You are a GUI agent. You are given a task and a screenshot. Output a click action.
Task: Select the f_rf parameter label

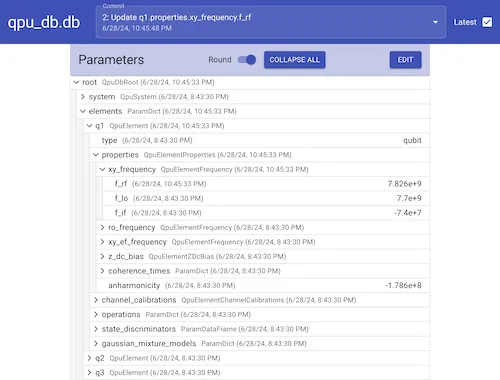[x=121, y=184]
